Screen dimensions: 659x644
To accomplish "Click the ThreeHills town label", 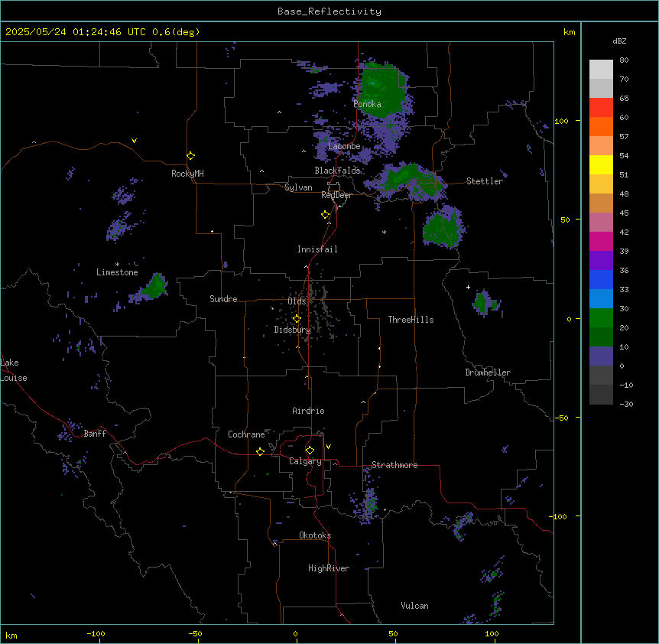I will click(411, 320).
